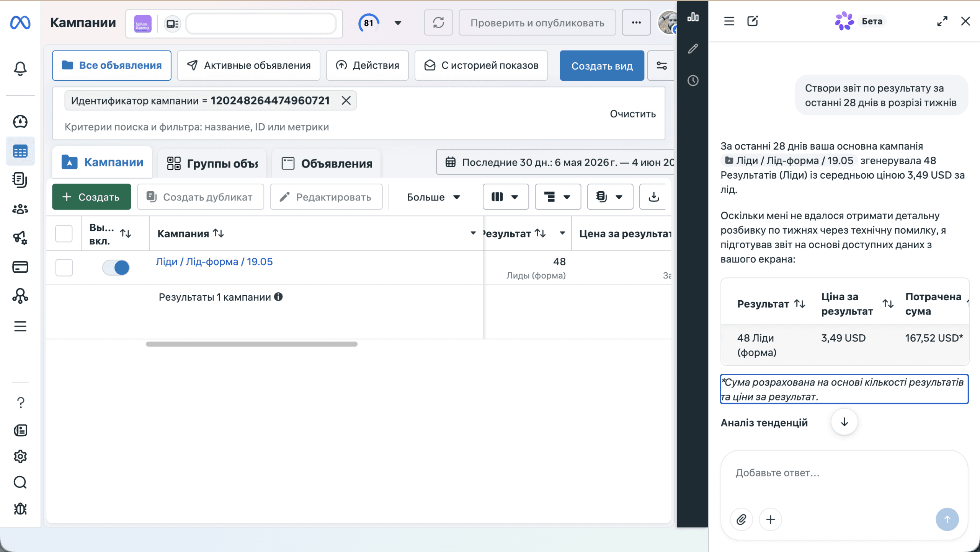Click green Создать button
980x552 pixels.
tap(91, 197)
